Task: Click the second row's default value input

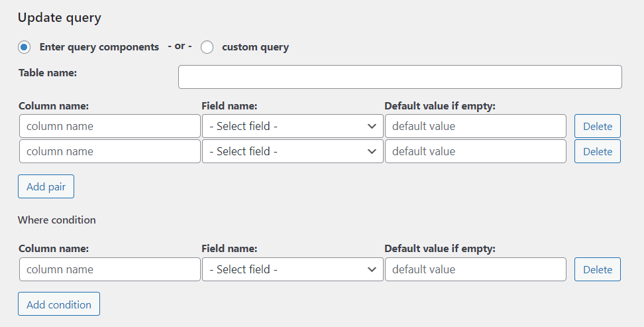Action: coord(475,151)
